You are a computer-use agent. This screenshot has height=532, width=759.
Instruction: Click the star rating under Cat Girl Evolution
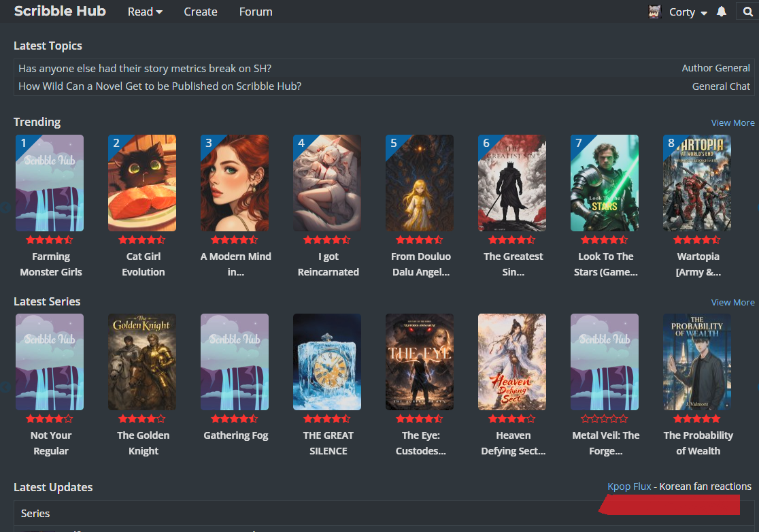click(141, 240)
